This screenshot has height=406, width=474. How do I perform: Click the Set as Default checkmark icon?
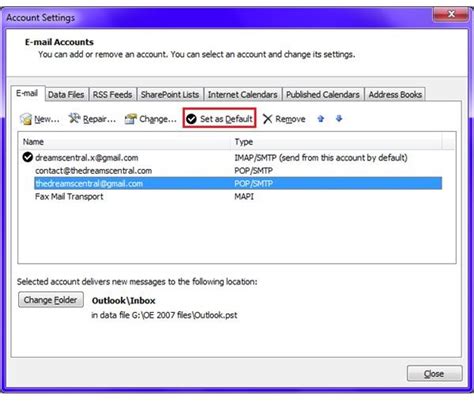tap(191, 119)
